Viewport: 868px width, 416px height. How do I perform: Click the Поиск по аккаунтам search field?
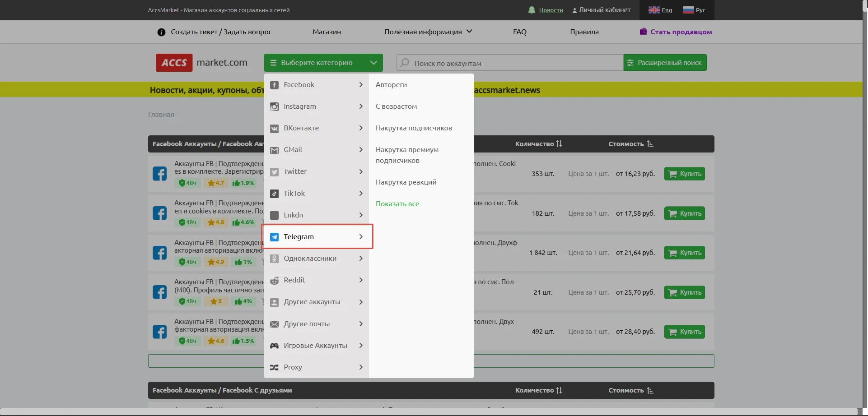click(x=510, y=63)
